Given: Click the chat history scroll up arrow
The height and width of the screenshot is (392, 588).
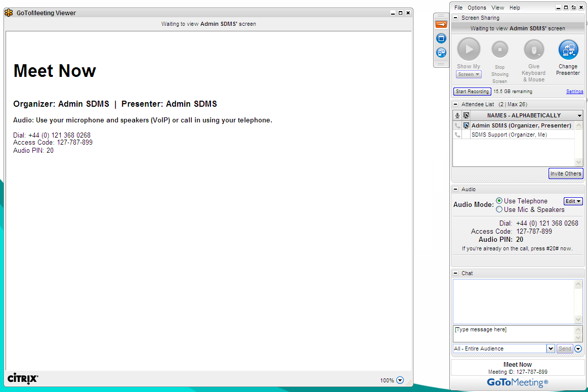Looking at the screenshot, I should coord(578,284).
